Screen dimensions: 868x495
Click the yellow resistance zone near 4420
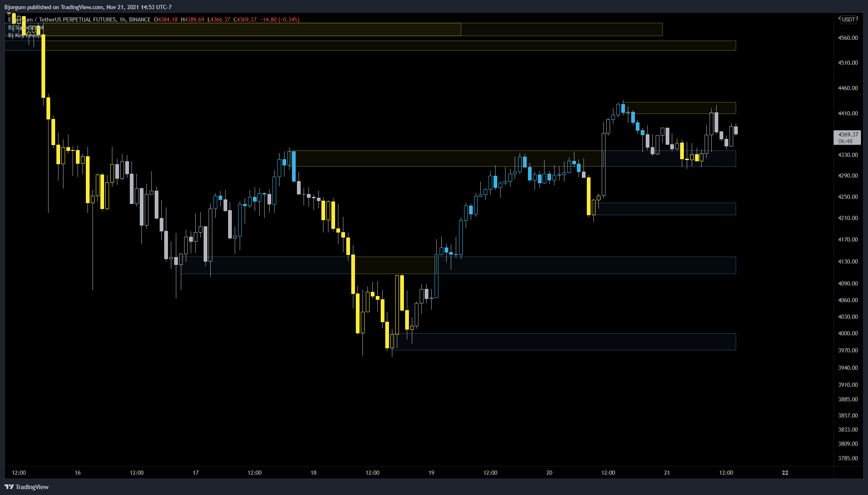680,108
